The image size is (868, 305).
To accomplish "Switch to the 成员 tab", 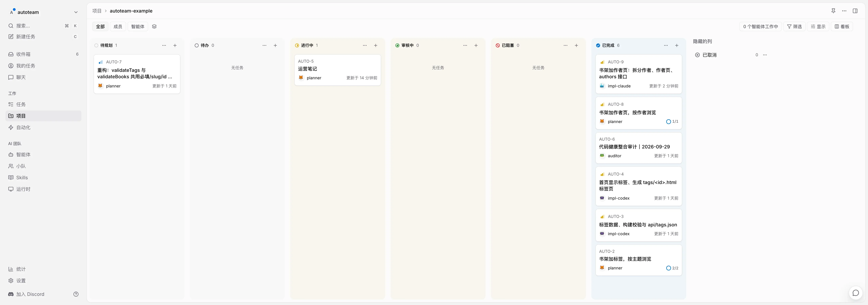I will point(118,27).
